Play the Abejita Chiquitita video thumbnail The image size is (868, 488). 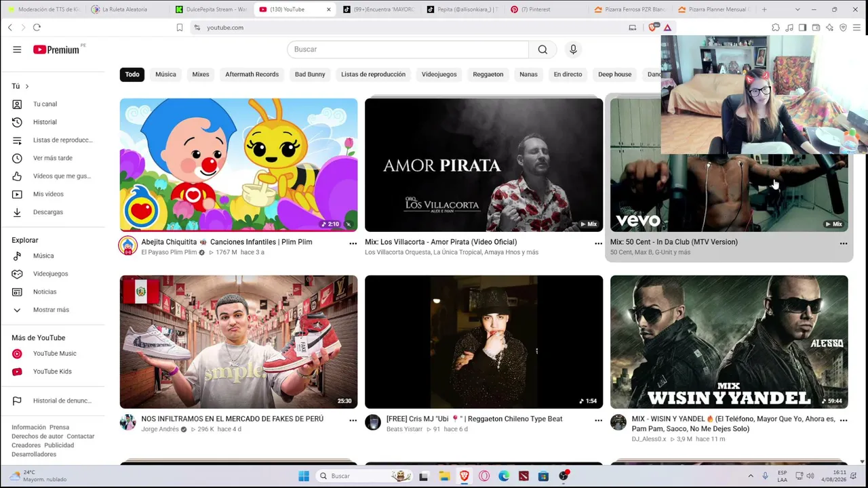[239, 165]
